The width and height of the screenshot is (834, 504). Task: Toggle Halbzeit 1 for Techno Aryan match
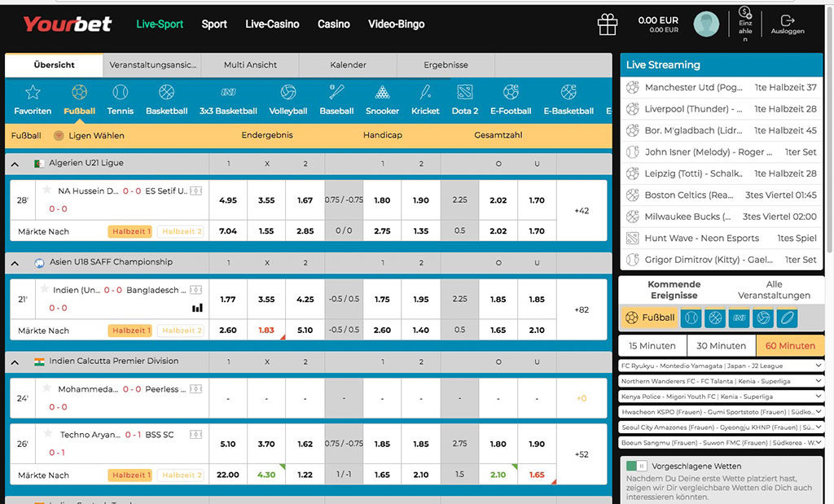[129, 476]
